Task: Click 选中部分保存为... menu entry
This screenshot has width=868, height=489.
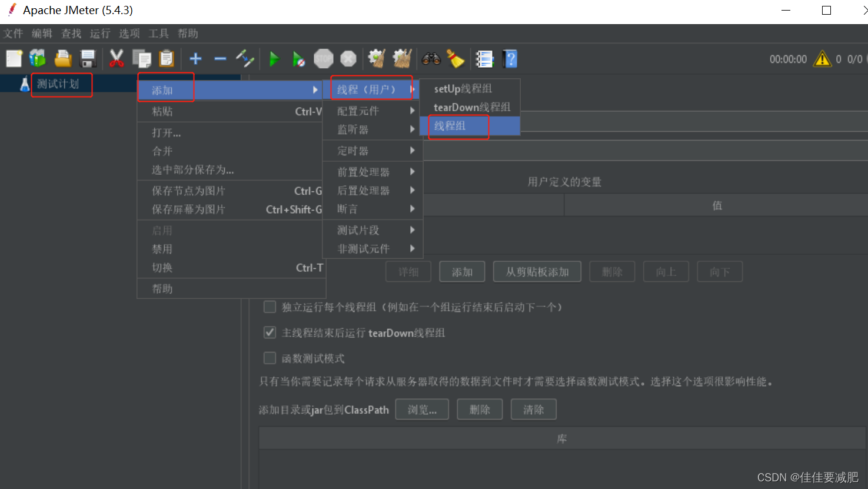Action: click(230, 170)
